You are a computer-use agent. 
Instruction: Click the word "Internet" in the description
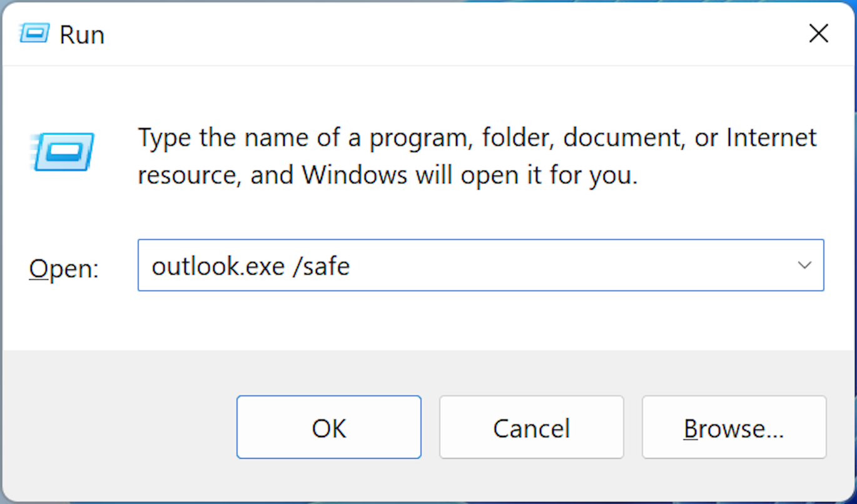(771, 138)
